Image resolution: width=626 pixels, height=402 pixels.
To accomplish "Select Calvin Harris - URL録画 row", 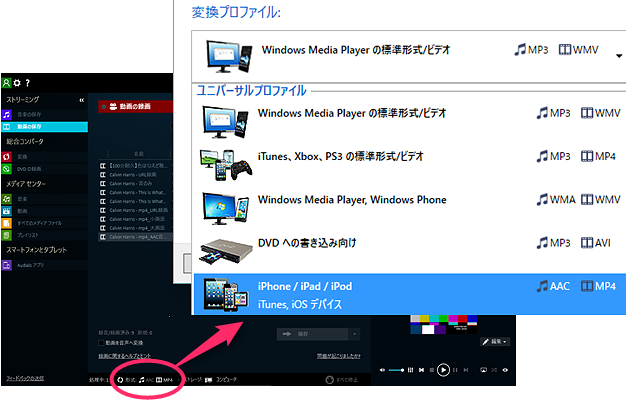I will [x=135, y=174].
